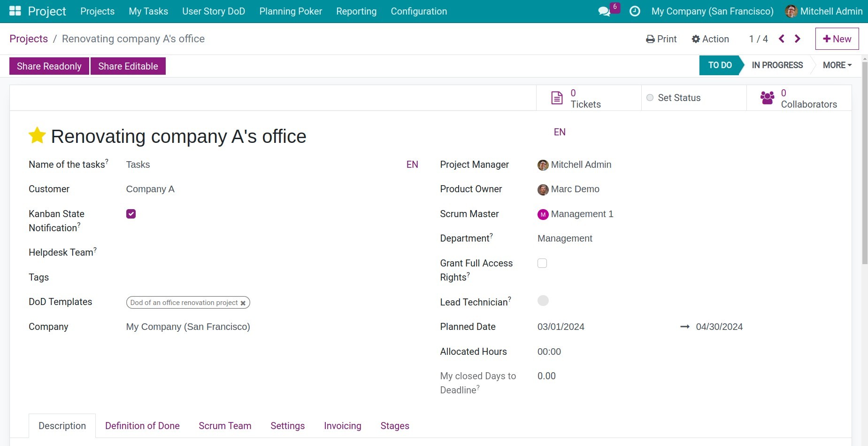
Task: Remove the Dod of an office renovation tag
Action: coord(243,303)
